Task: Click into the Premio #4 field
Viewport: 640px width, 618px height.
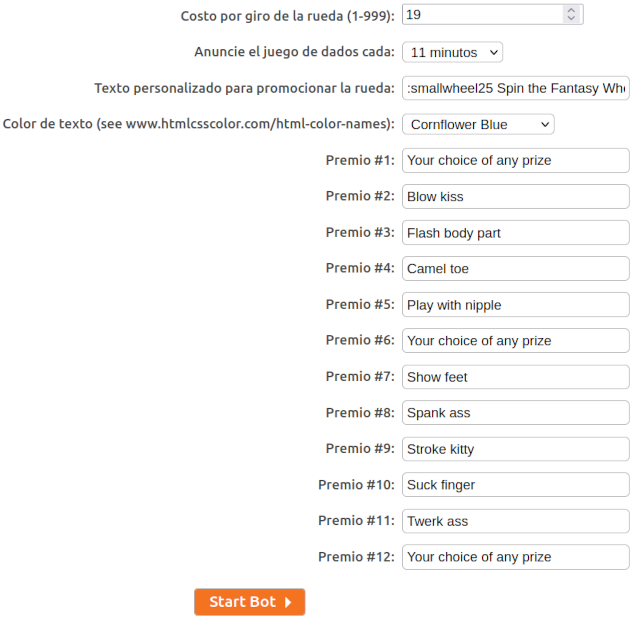Action: [x=515, y=269]
